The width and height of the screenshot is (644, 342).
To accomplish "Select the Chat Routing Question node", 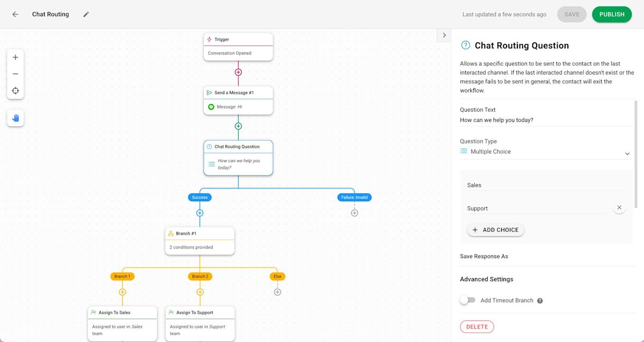I will pyautogui.click(x=238, y=158).
